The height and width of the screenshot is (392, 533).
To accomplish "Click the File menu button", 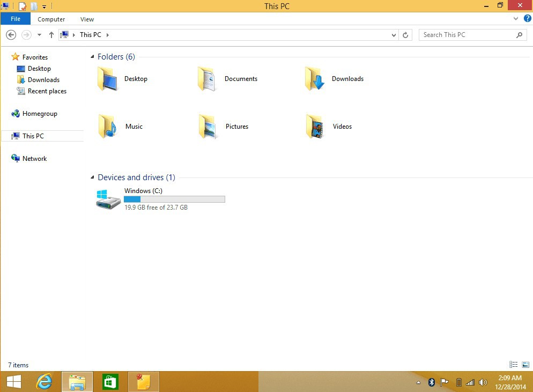I will [16, 19].
